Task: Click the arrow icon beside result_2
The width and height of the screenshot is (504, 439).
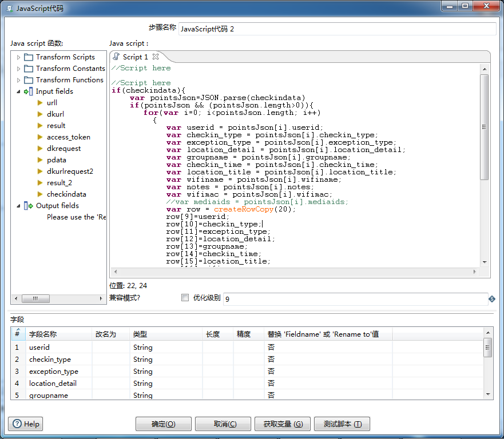Action: 40,183
